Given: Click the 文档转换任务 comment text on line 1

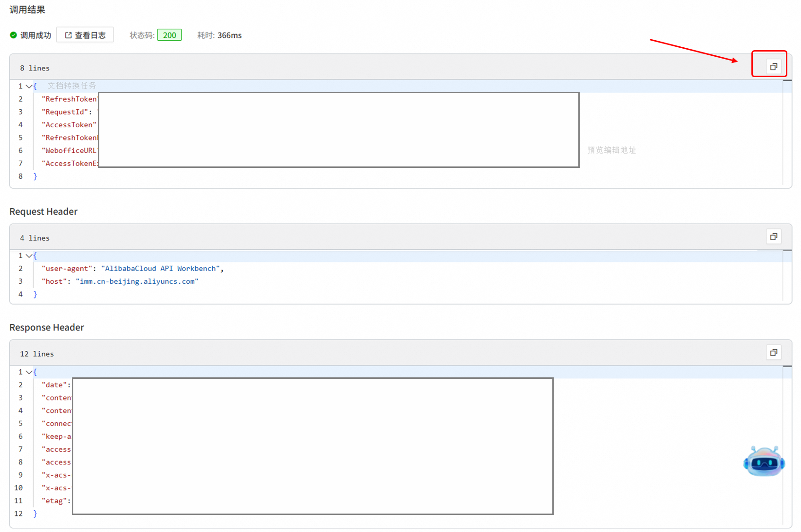Looking at the screenshot, I should click(71, 86).
